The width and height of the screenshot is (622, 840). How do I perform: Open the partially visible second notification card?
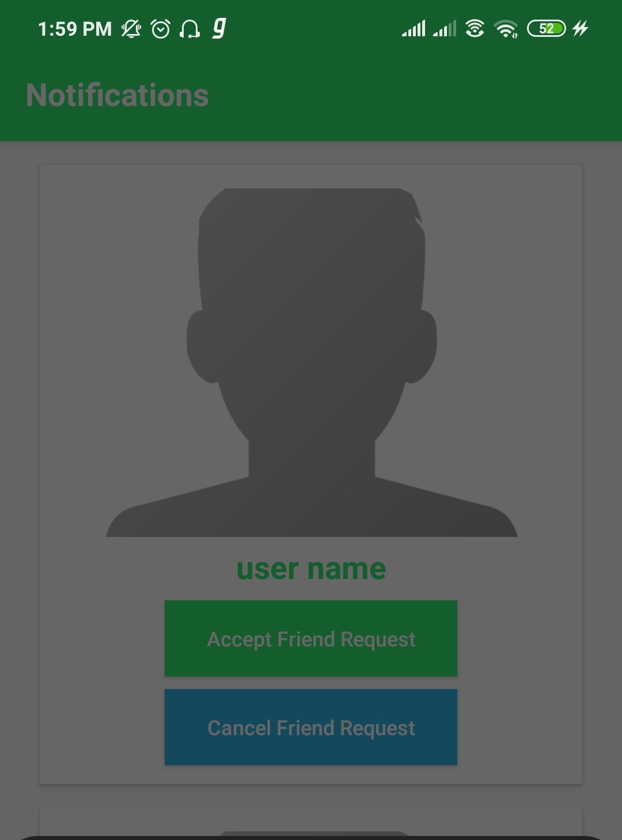pos(311,822)
